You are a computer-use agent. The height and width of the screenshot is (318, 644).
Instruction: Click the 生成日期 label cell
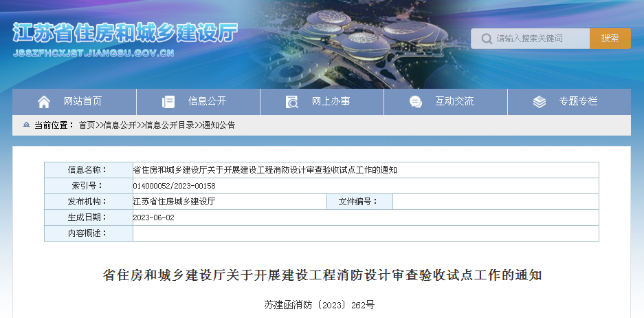(x=89, y=218)
